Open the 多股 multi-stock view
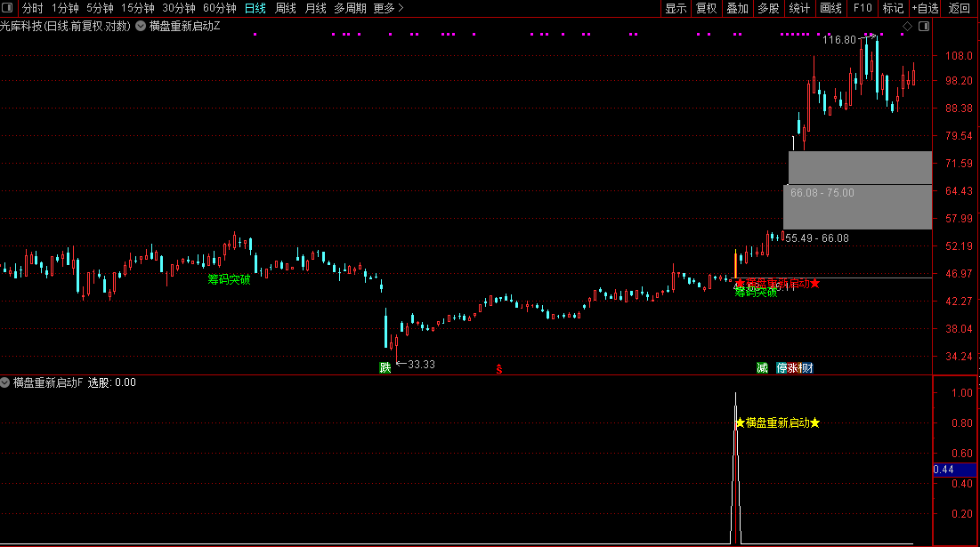Screen dimensions: 980x547 coord(768,8)
